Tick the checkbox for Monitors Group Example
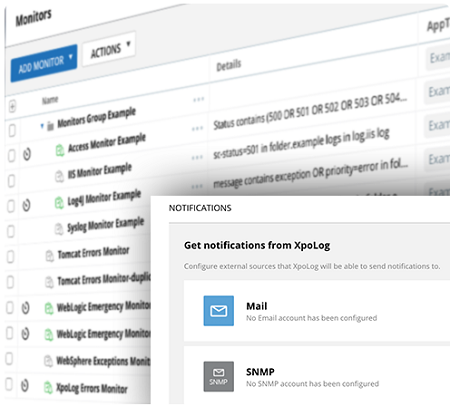 pos(12,130)
